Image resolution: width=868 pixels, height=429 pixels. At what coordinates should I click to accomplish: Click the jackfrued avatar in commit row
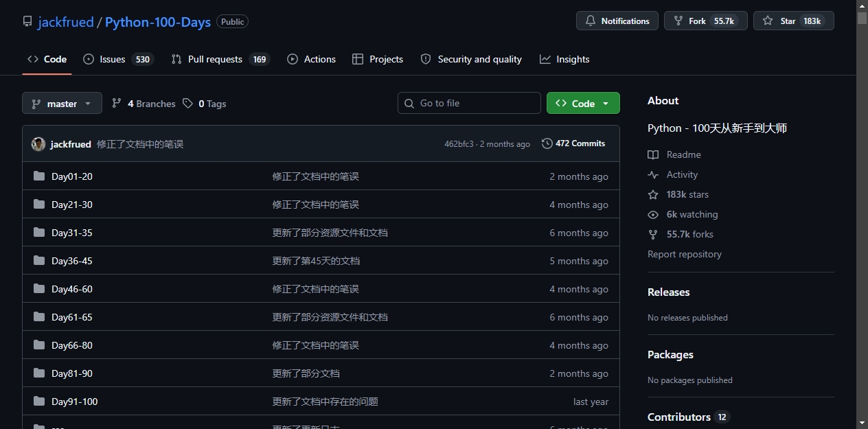tap(38, 144)
